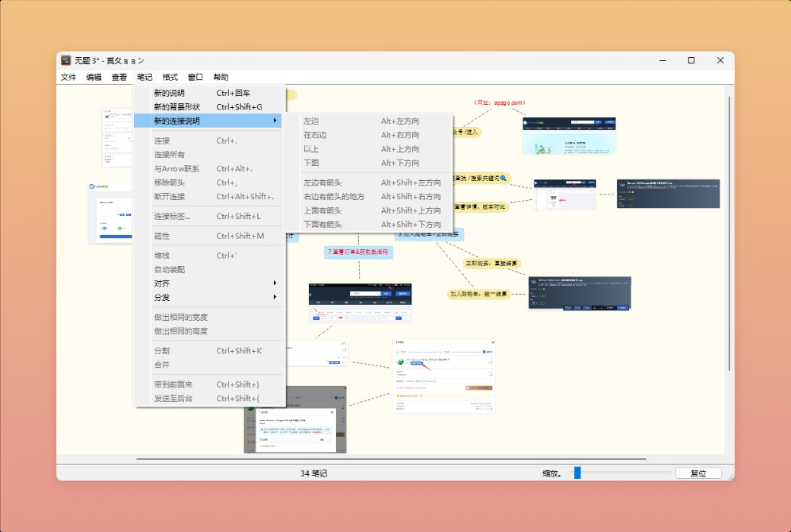The image size is (791, 532).
Task: Open the 帮助 menu
Action: tap(221, 76)
